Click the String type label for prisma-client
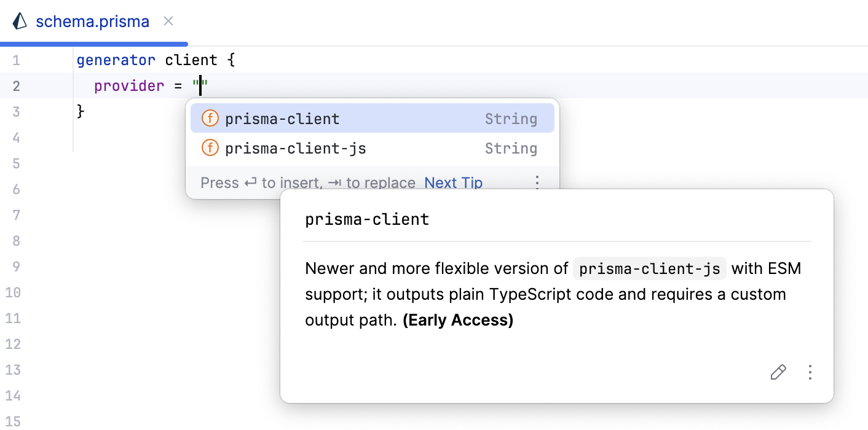The width and height of the screenshot is (868, 430). (x=511, y=118)
